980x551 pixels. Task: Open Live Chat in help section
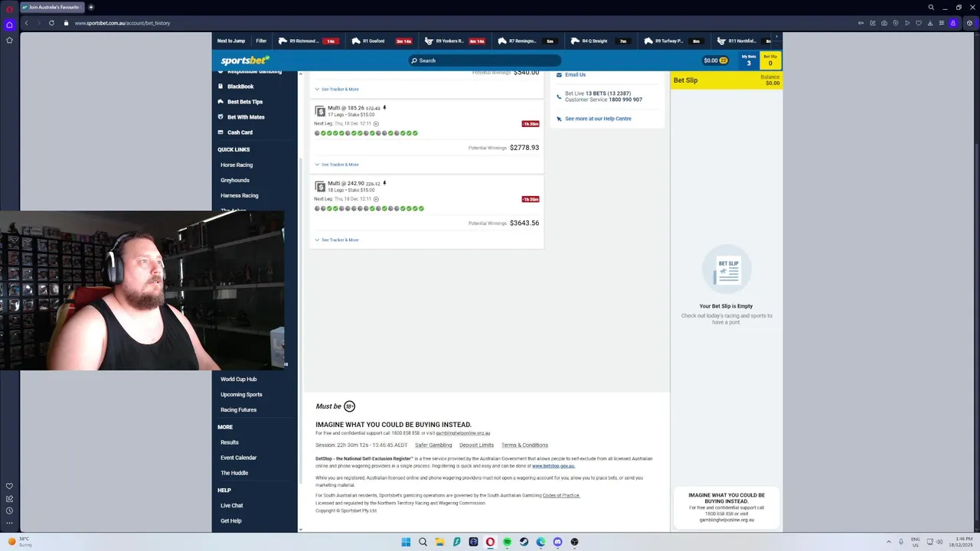(x=232, y=505)
